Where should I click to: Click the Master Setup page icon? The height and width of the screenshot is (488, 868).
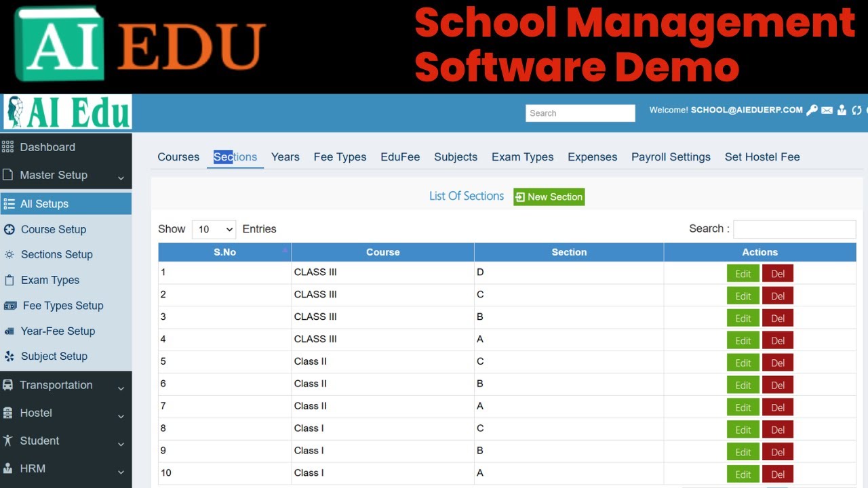(x=8, y=175)
